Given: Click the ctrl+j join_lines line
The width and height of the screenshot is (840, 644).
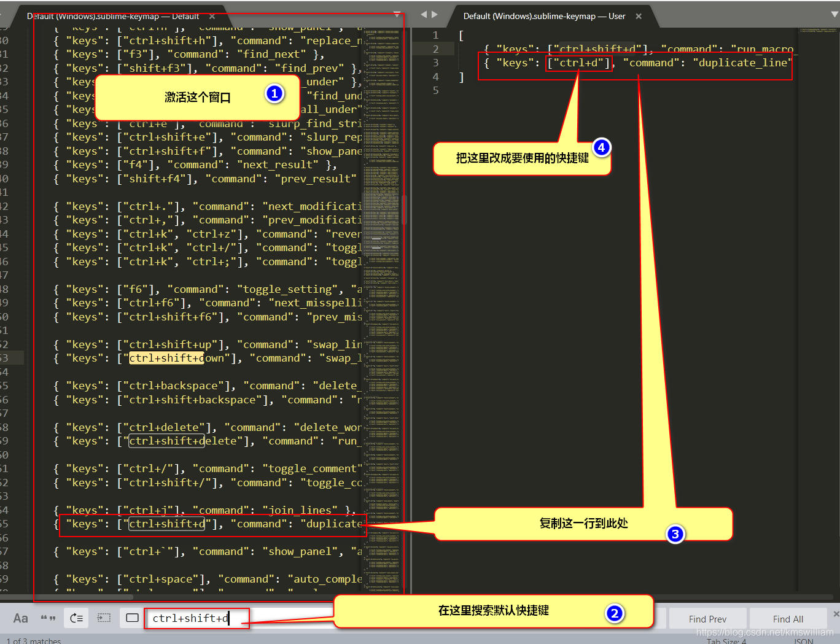Looking at the screenshot, I should click(204, 510).
